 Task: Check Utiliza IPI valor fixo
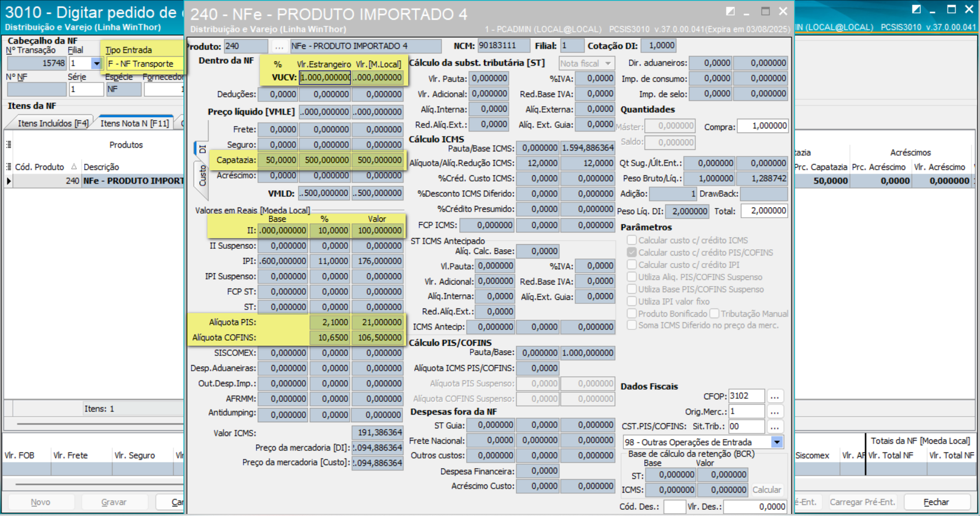pos(632,301)
